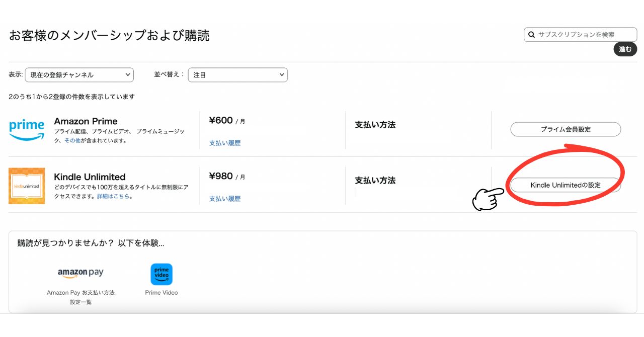Click the circled Kindle Unlimitedの設定 button

coord(565,185)
